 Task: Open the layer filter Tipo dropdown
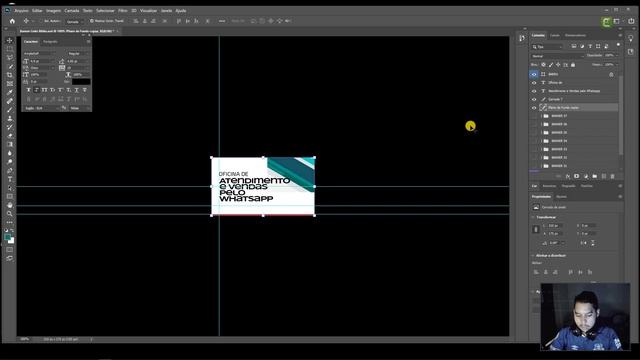pos(547,47)
